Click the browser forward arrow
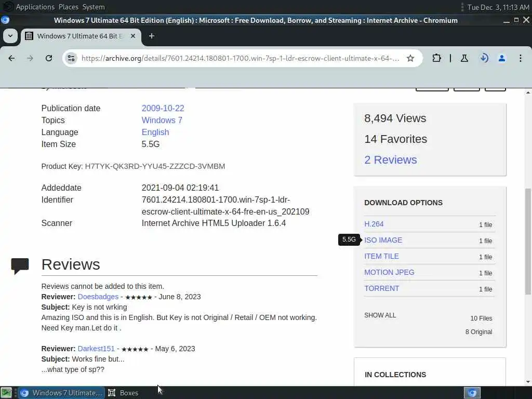This screenshot has width=532, height=399. [x=30, y=58]
